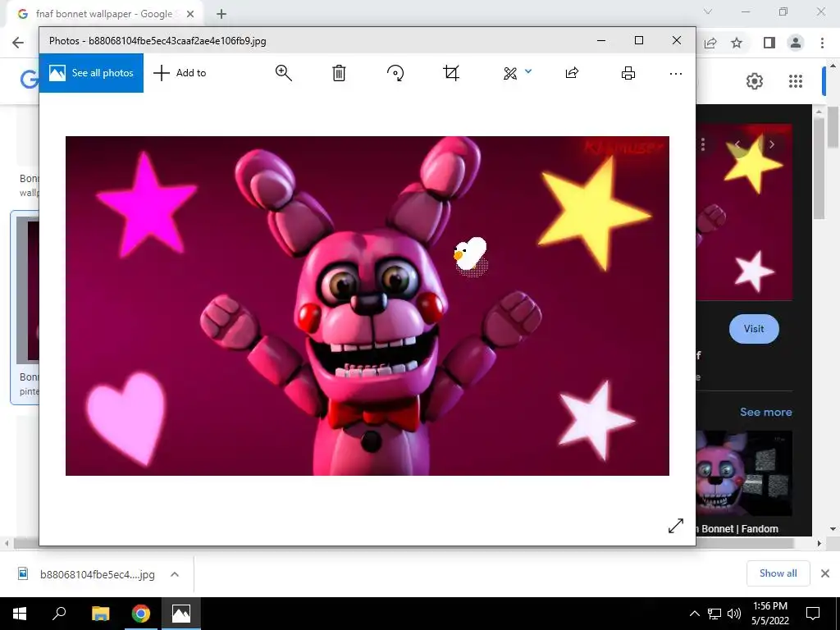
Task: Bookmark this page with star icon
Action: (x=737, y=43)
